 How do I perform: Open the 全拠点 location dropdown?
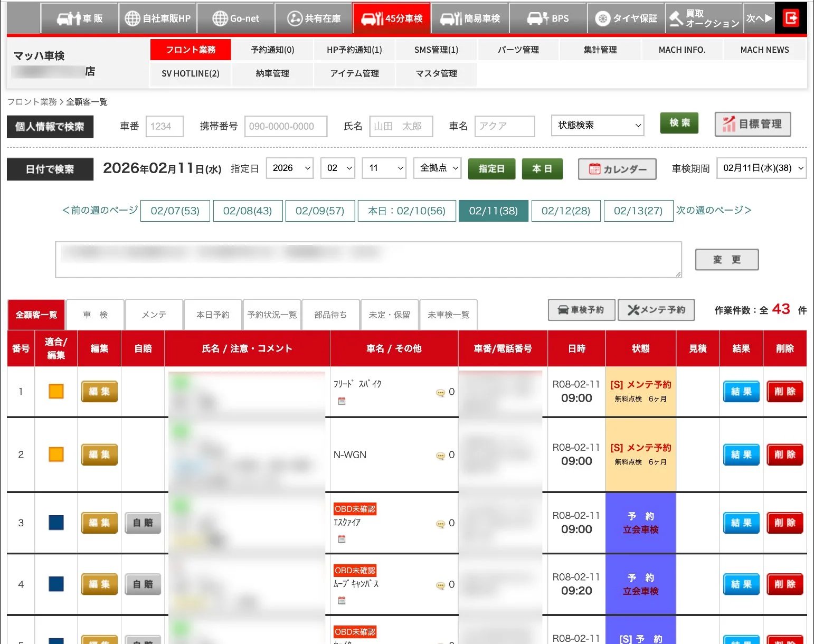coord(438,168)
